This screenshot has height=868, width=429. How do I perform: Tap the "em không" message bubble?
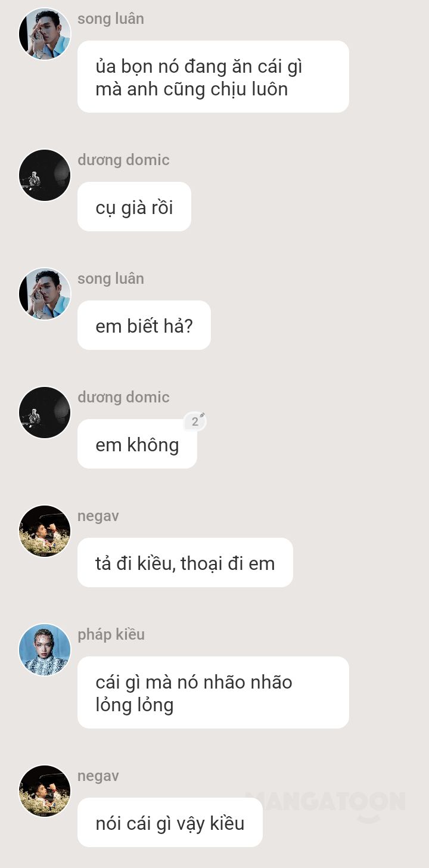click(137, 444)
